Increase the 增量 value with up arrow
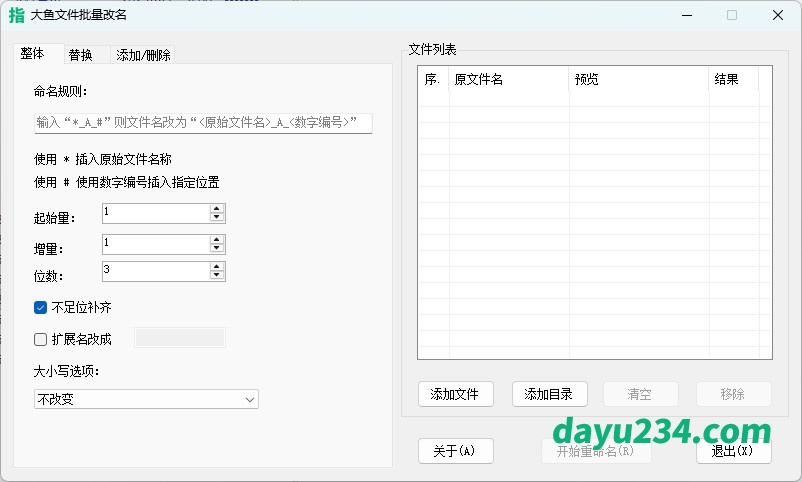 tap(217, 240)
